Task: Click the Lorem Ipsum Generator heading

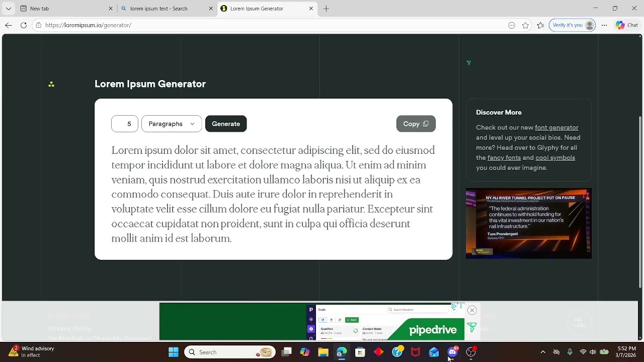Action: tap(150, 84)
